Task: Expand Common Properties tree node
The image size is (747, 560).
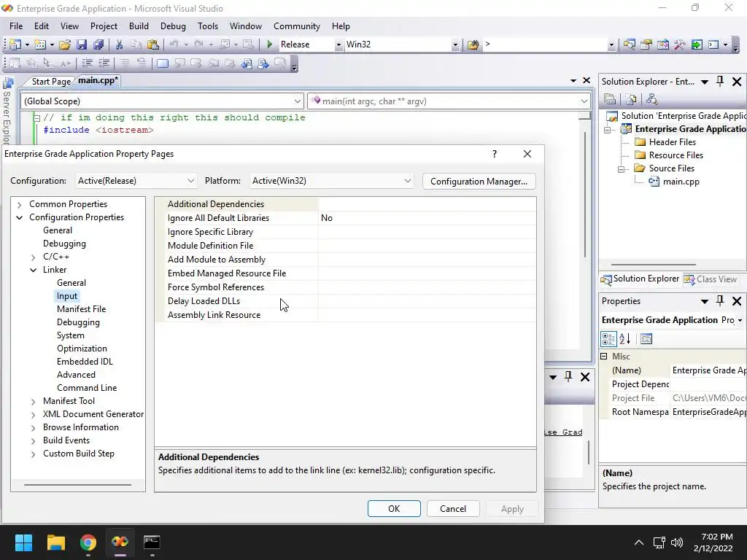Action: pos(19,204)
